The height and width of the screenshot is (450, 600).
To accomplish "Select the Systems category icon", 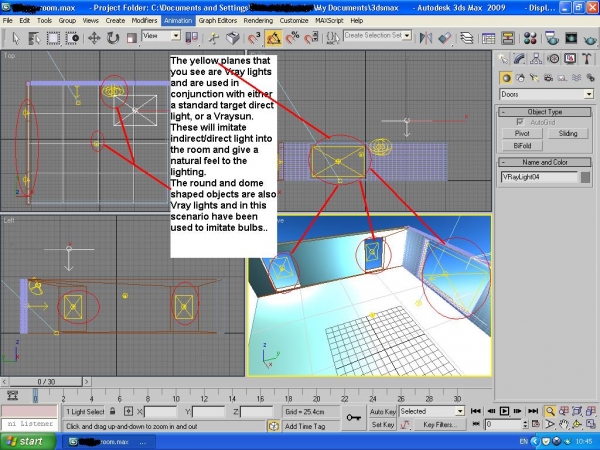I will (x=590, y=78).
